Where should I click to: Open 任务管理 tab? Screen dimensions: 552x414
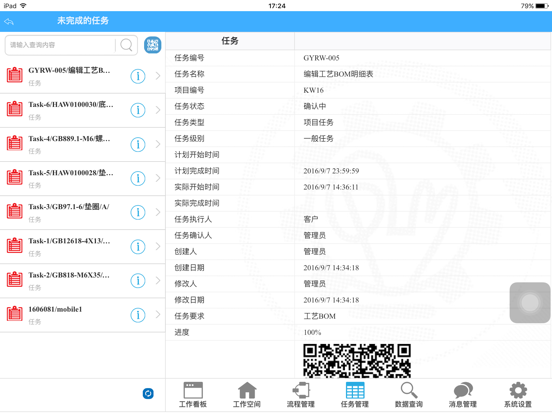tap(355, 395)
